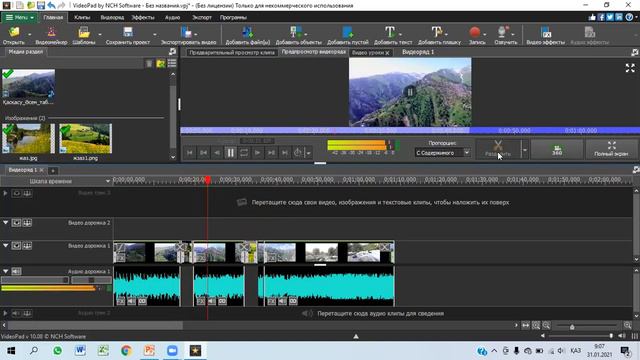Mute Аудио дорожка 1 speaker toggle
640x360 pixels.
click(x=16, y=271)
